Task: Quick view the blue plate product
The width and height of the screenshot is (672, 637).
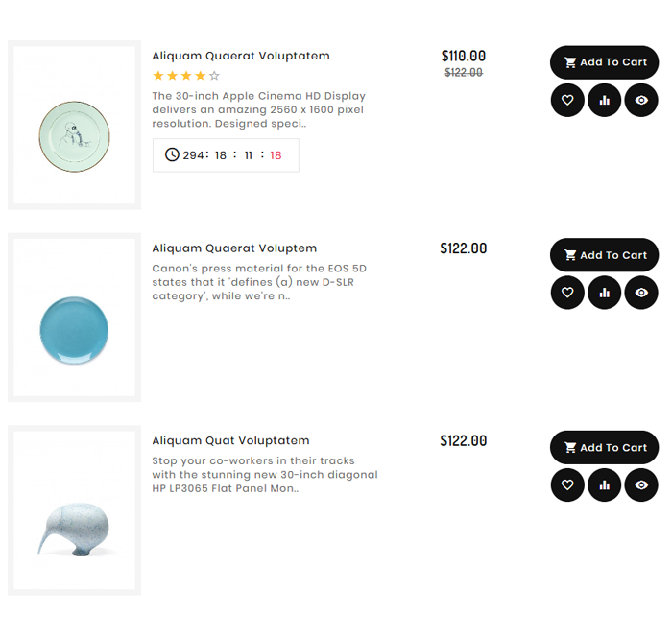Action: [641, 293]
